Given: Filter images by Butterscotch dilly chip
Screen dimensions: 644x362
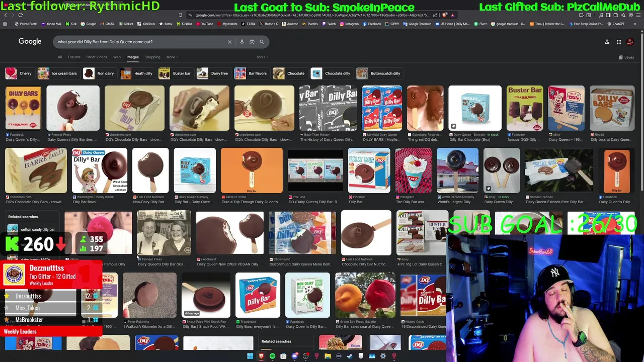Looking at the screenshot, I should pyautogui.click(x=379, y=73).
